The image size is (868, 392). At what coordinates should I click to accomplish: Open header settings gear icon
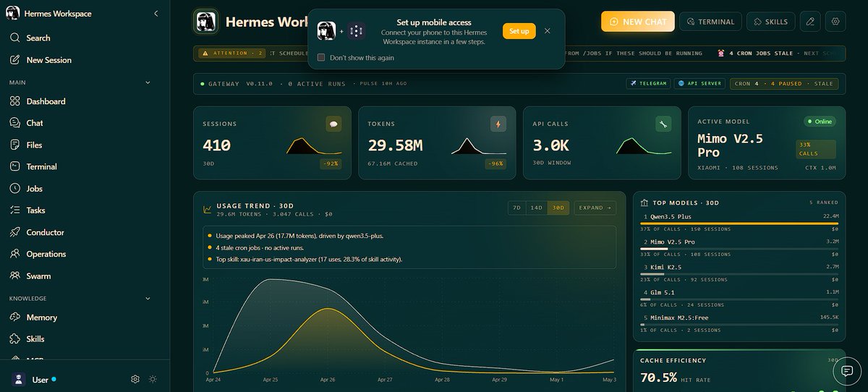coord(836,22)
